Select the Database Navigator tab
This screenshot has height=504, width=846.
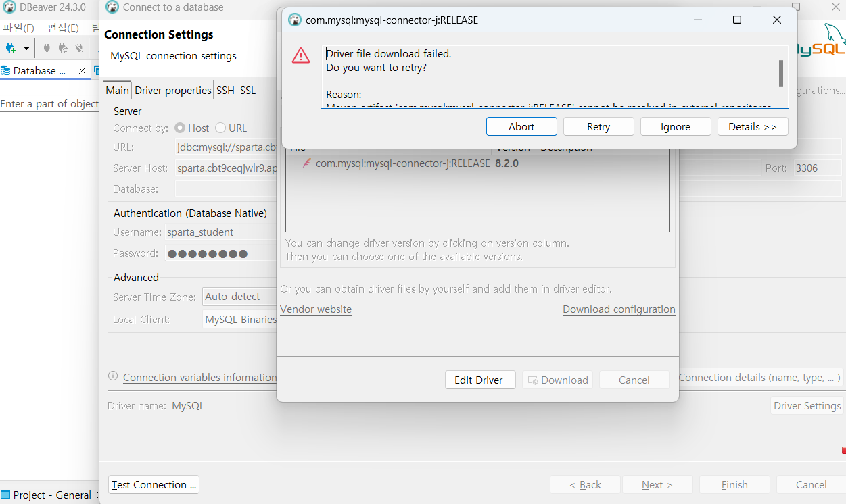(x=45, y=70)
